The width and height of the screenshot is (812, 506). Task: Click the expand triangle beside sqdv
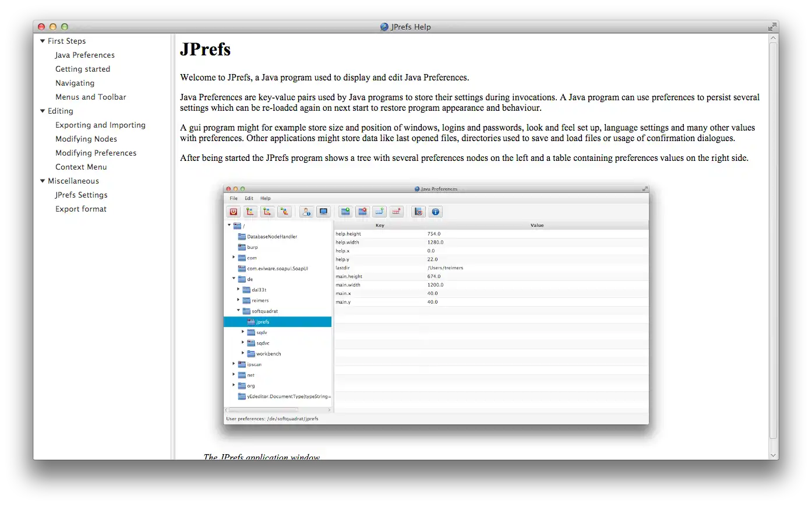(x=243, y=332)
